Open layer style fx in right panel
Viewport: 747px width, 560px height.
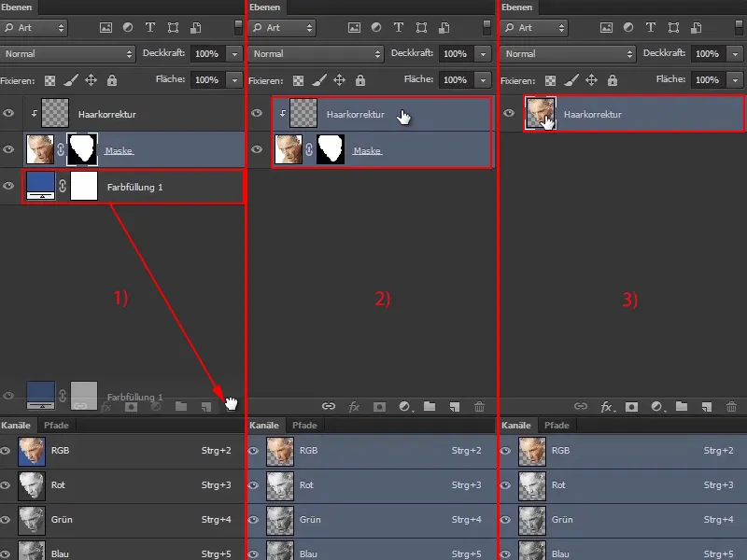pyautogui.click(x=606, y=407)
